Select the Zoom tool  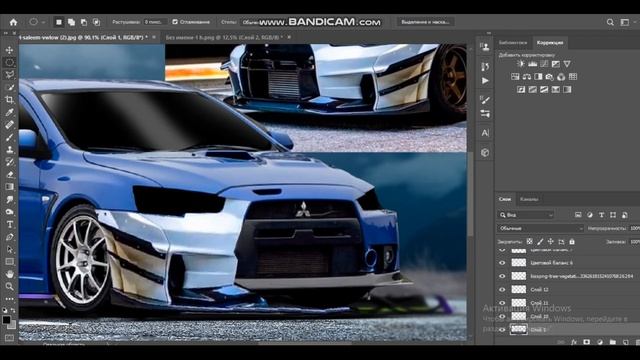click(9, 287)
